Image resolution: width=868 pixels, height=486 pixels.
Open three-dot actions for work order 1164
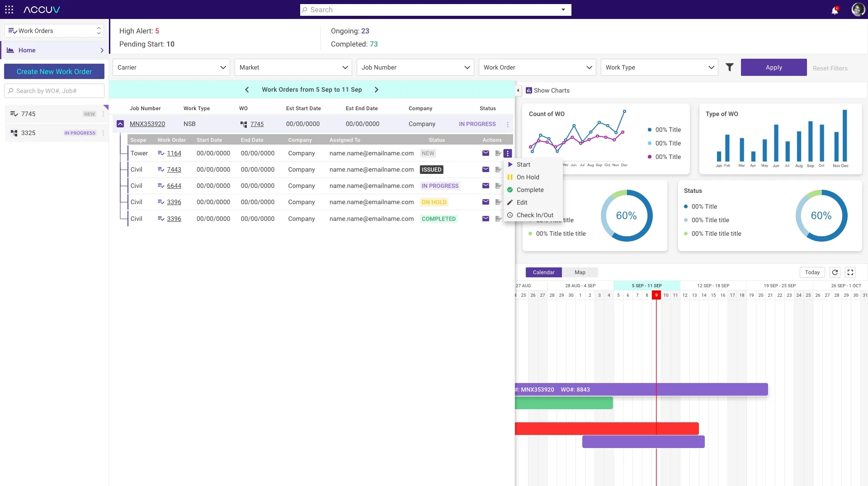pyautogui.click(x=508, y=153)
